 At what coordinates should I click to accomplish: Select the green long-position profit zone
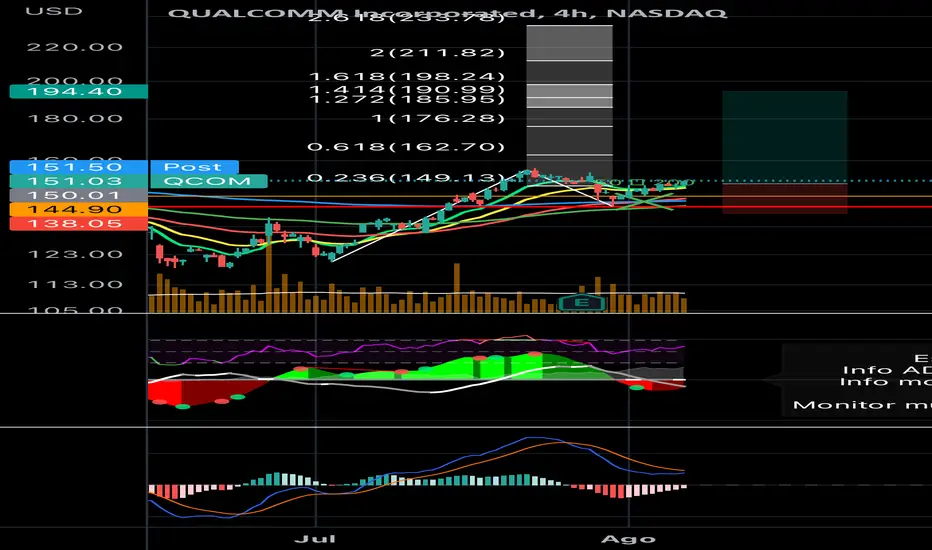[785, 137]
